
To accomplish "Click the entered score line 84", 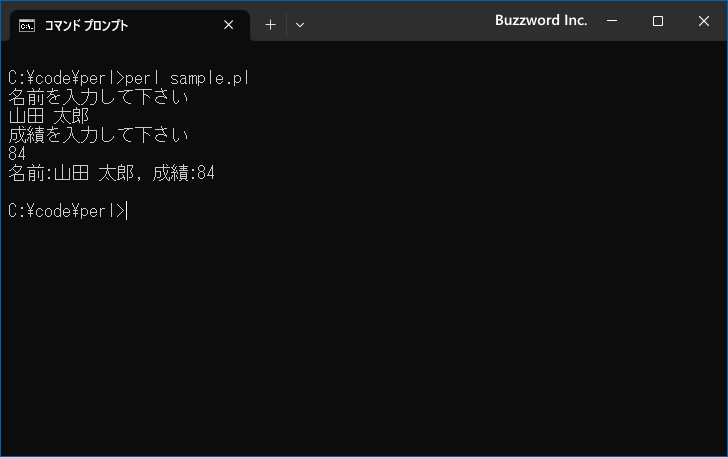I will pos(17,154).
